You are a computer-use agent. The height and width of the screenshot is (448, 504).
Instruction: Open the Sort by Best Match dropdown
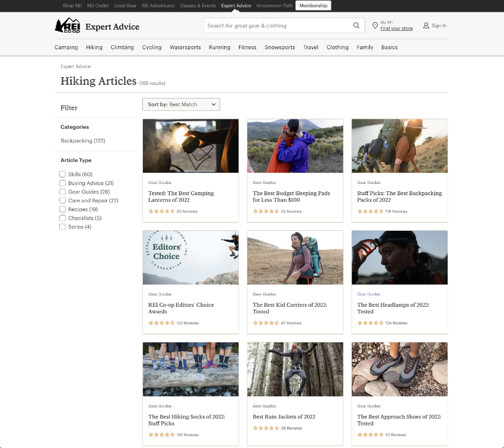[181, 104]
